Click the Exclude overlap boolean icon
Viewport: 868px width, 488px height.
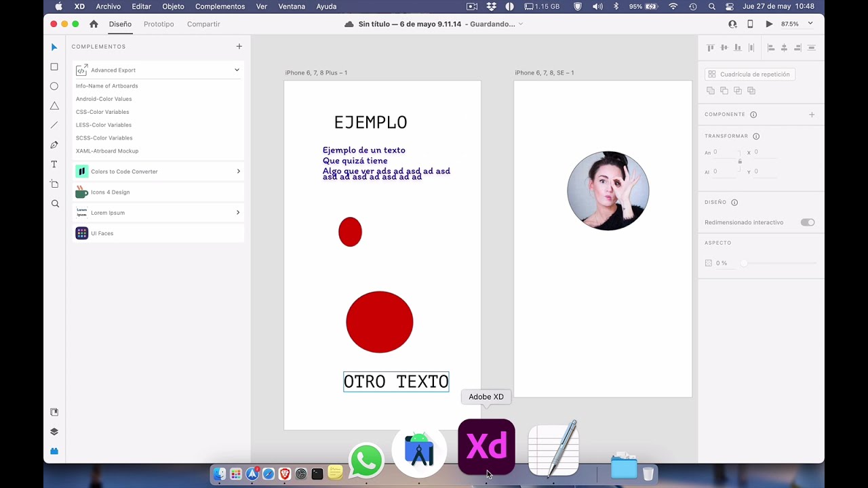(751, 90)
